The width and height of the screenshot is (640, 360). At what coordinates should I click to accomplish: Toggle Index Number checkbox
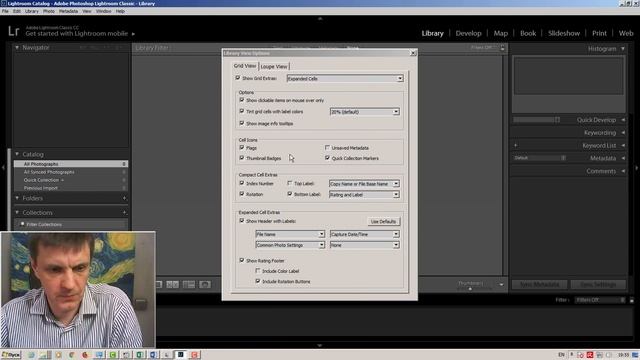(242, 183)
